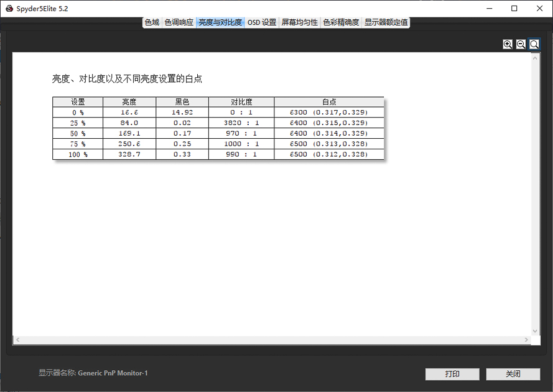
Task: Click the window minimize control
Action: pyautogui.click(x=490, y=8)
